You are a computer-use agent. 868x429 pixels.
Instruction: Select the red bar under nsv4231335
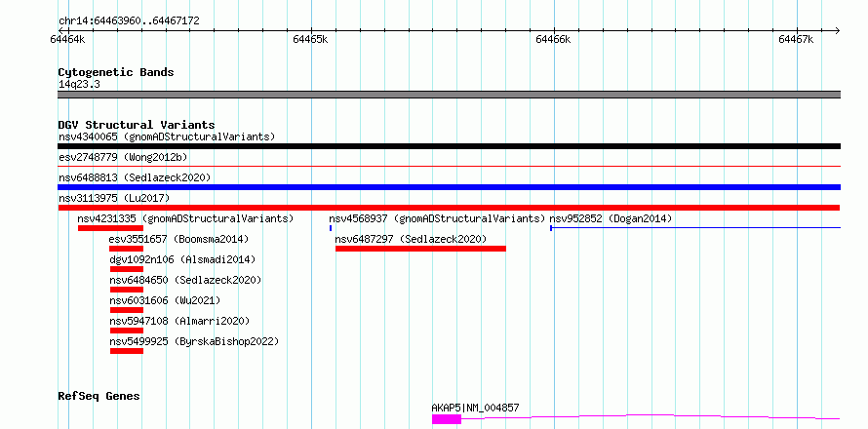111,228
